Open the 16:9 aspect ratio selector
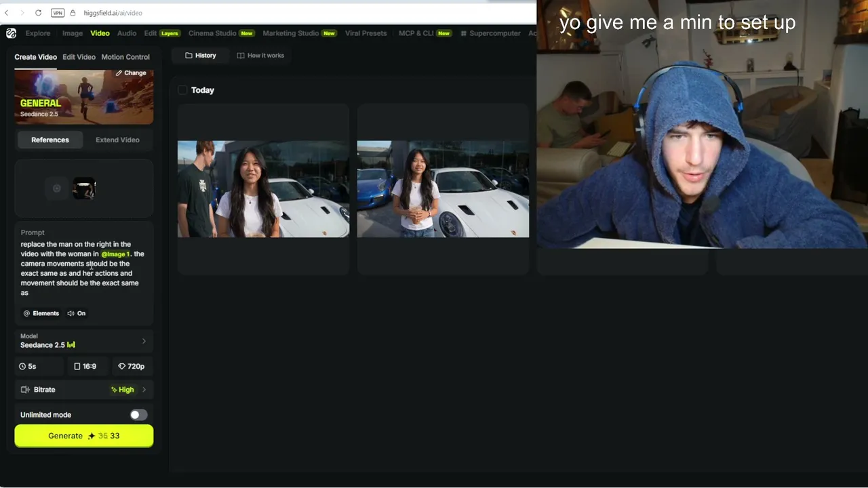The image size is (868, 488). [86, 366]
